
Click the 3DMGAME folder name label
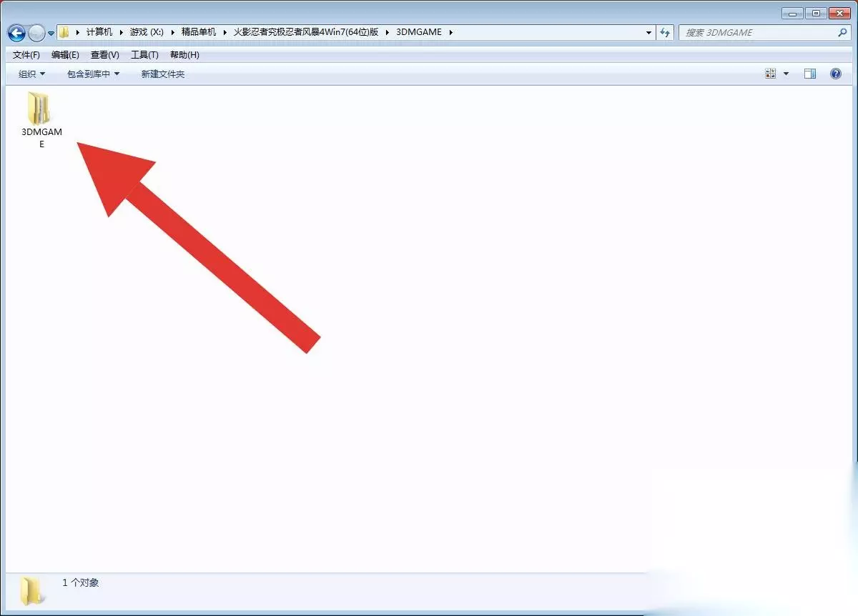[x=41, y=138]
